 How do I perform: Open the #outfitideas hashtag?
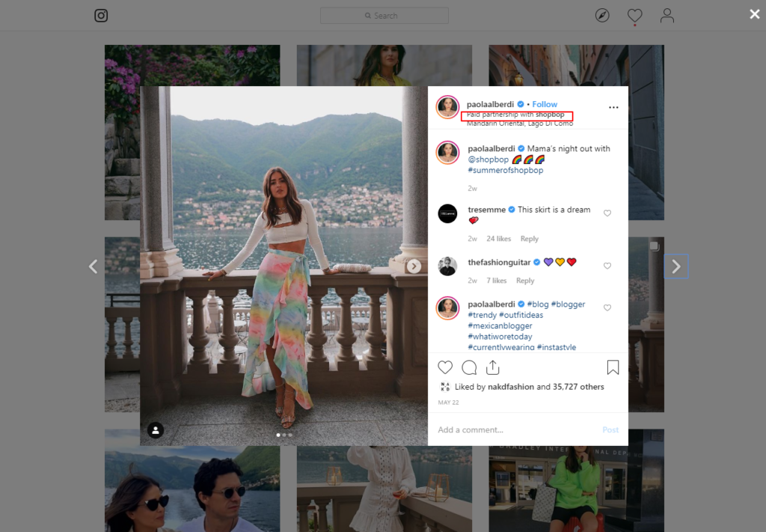(x=521, y=314)
